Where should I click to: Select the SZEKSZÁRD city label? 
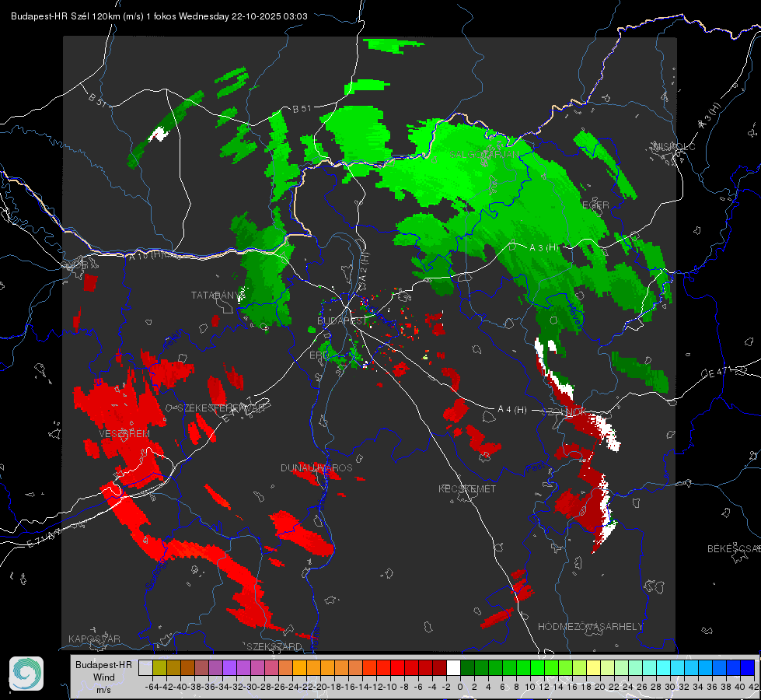tap(274, 646)
